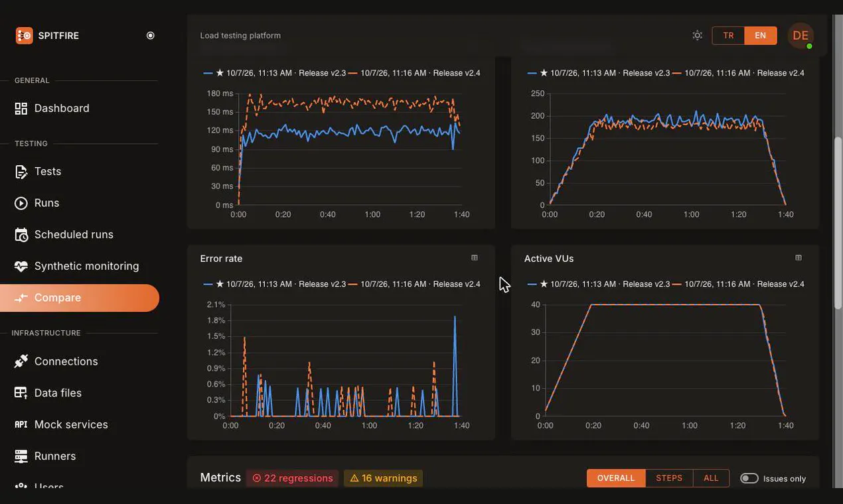Click the Active VUs chart title
Viewport: 843px width, 504px height.
click(549, 259)
